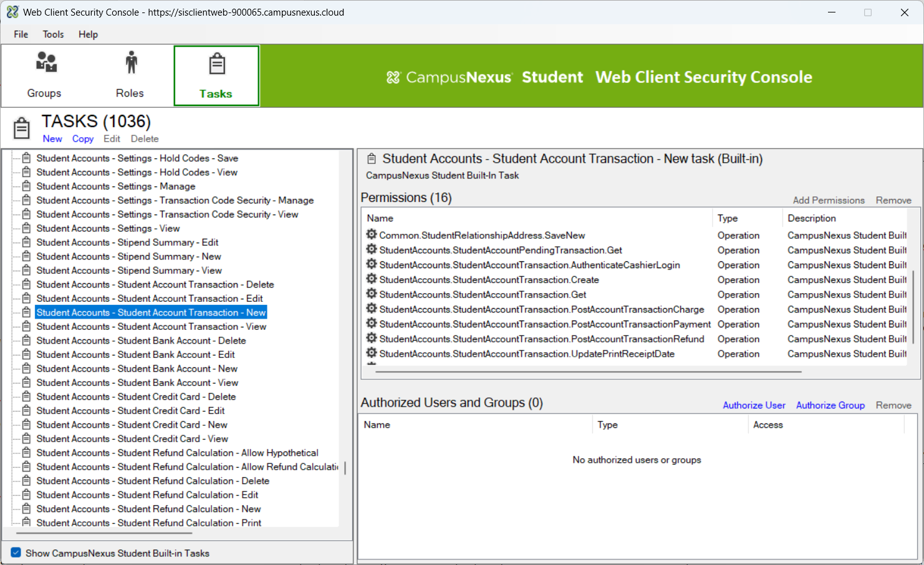The height and width of the screenshot is (565, 924).
Task: Click Authorize Group link
Action: 830,405
